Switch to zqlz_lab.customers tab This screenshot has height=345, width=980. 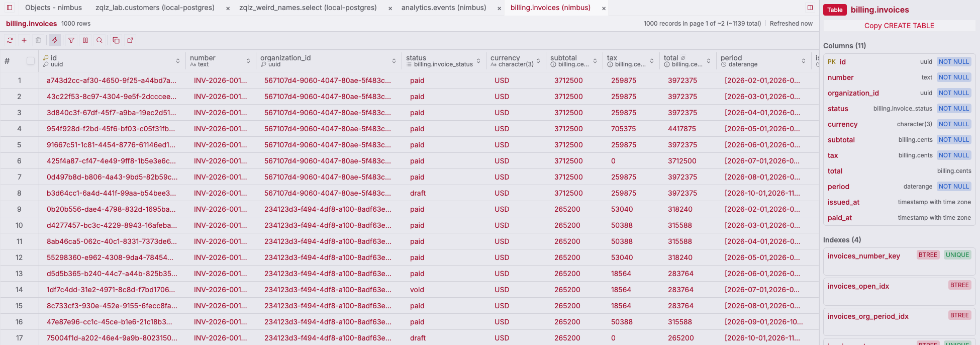[155, 8]
